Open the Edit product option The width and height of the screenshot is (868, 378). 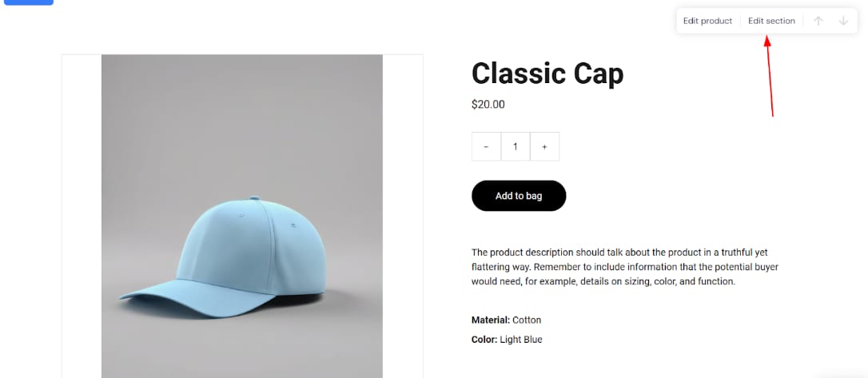click(707, 21)
